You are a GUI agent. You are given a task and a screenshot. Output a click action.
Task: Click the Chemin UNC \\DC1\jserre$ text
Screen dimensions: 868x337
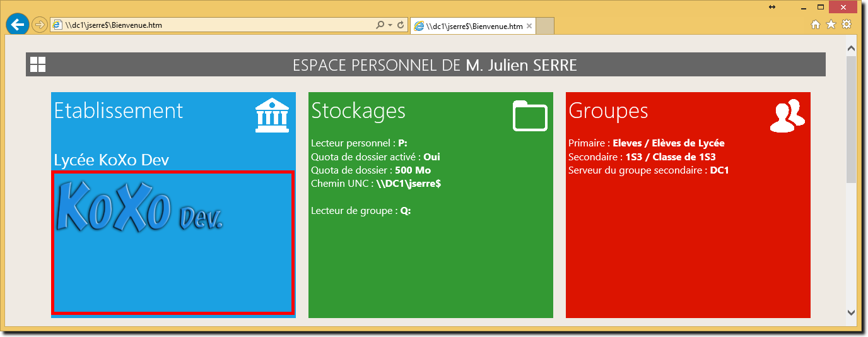(x=376, y=184)
